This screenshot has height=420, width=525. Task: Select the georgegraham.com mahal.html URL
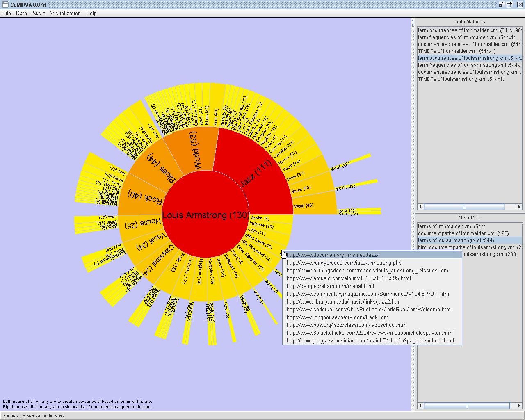pyautogui.click(x=372, y=286)
